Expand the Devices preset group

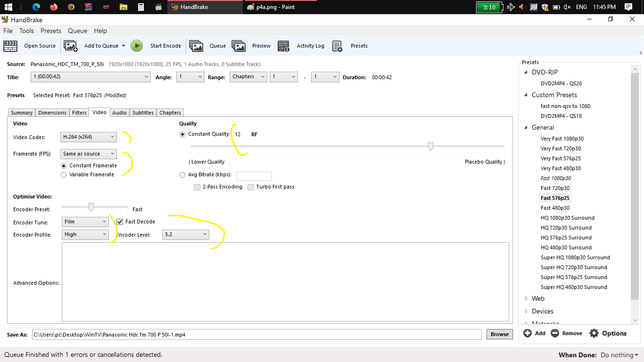click(527, 311)
